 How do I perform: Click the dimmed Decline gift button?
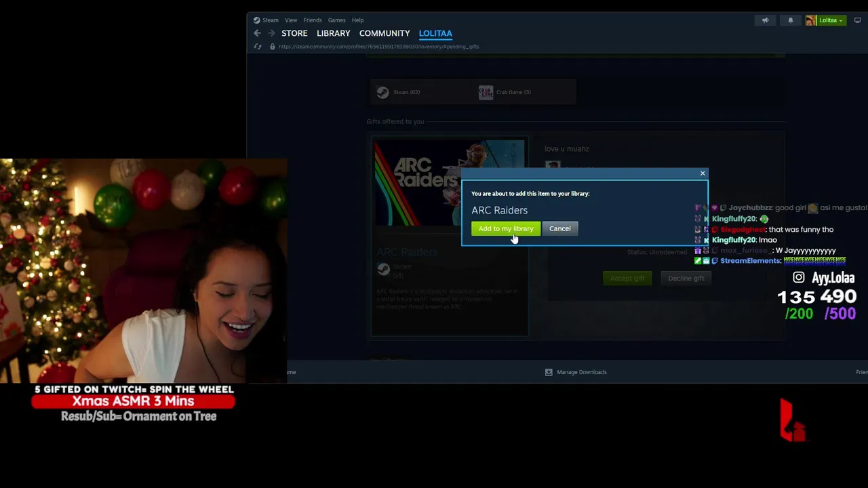pos(686,278)
